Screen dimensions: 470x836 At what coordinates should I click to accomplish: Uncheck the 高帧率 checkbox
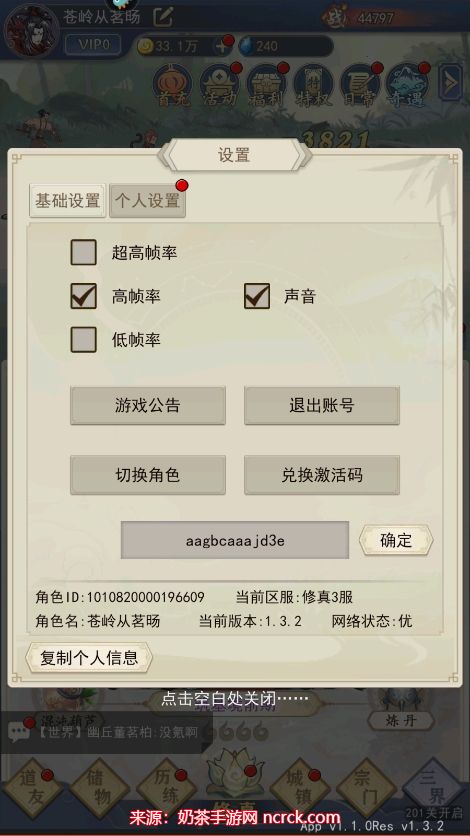[x=84, y=296]
